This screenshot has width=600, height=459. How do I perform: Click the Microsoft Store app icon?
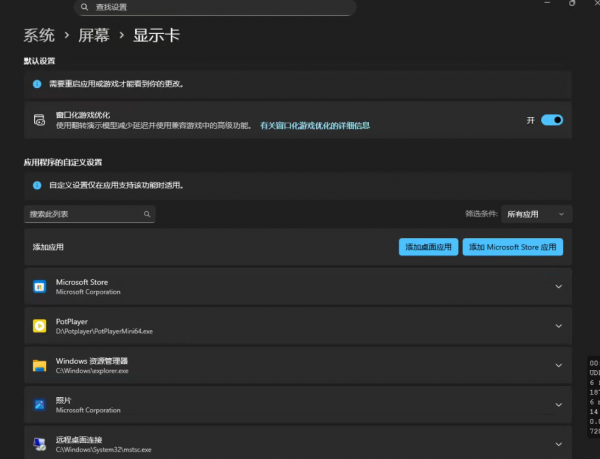tap(39, 286)
